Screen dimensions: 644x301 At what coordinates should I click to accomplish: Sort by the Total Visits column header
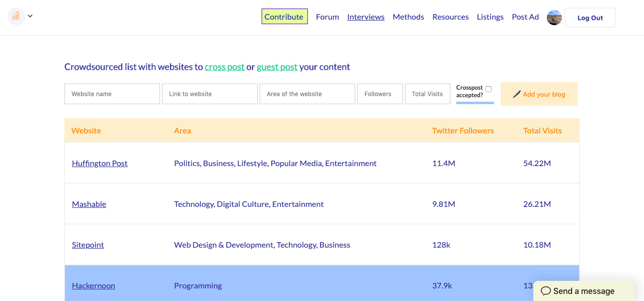click(542, 130)
